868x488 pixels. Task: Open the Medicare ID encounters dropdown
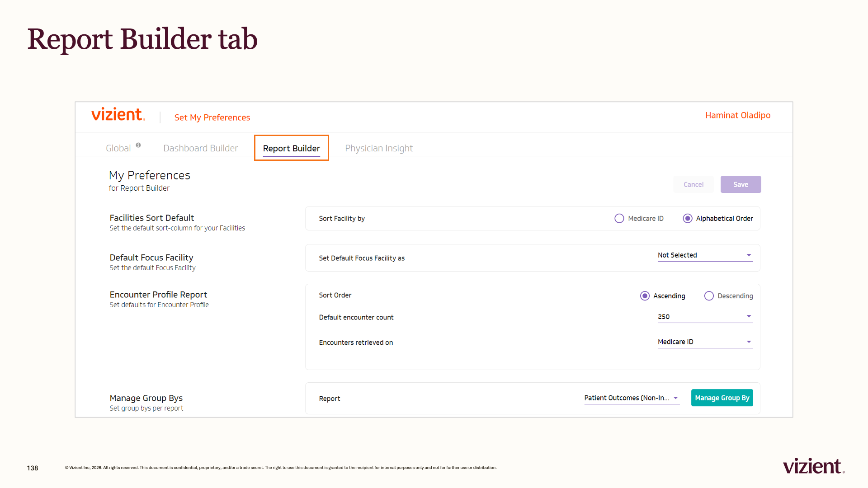point(705,342)
